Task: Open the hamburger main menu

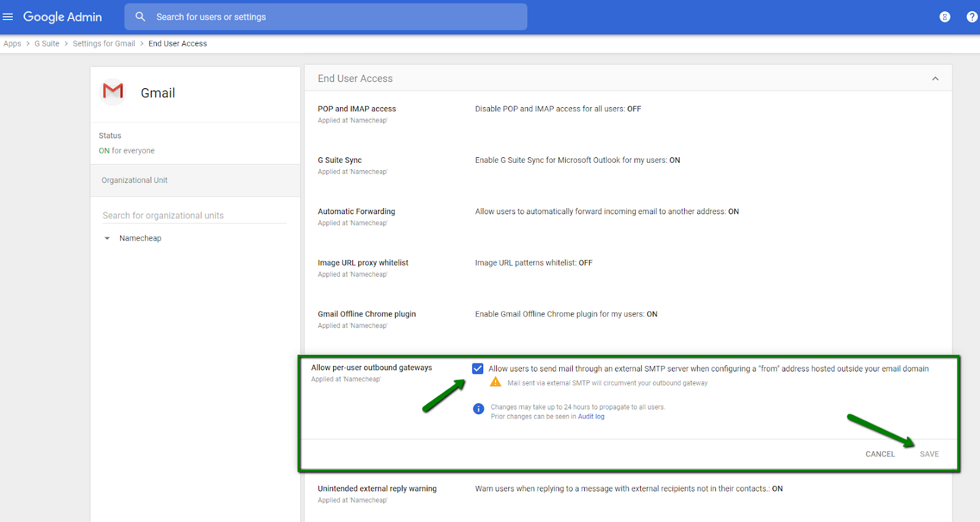Action: coord(8,17)
